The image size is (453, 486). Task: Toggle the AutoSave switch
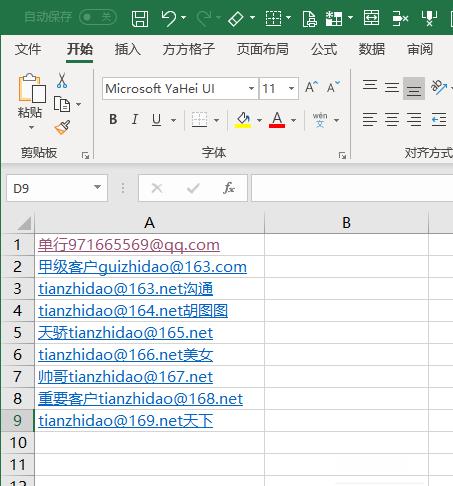98,17
